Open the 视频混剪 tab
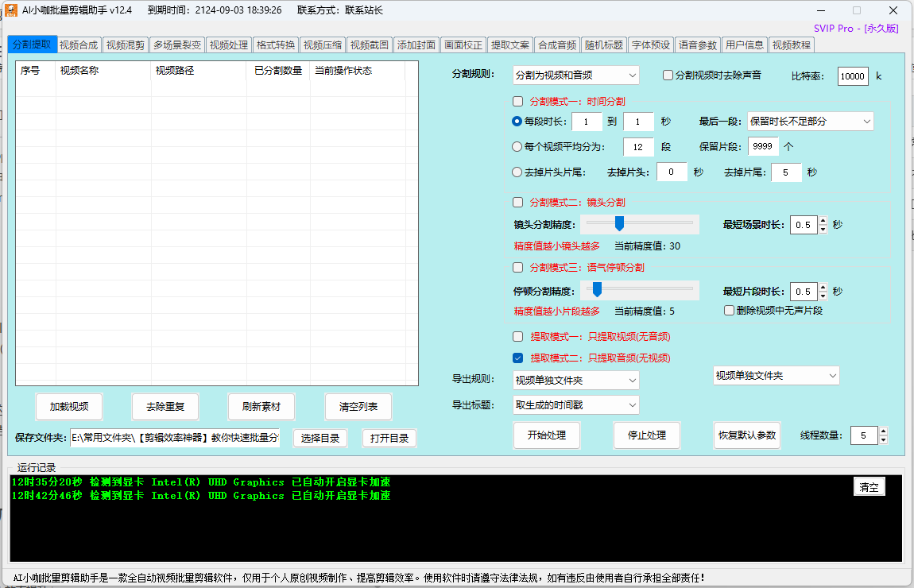The image size is (914, 588). tap(126, 44)
